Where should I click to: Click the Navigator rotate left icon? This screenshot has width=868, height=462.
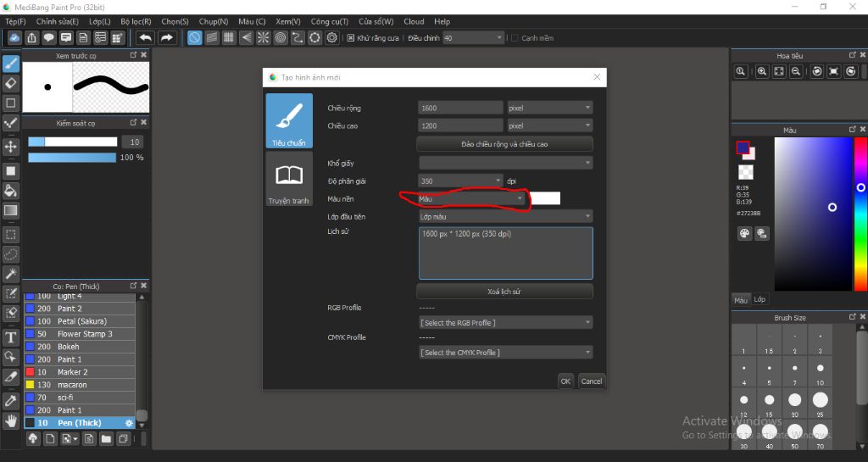pyautogui.click(x=817, y=71)
